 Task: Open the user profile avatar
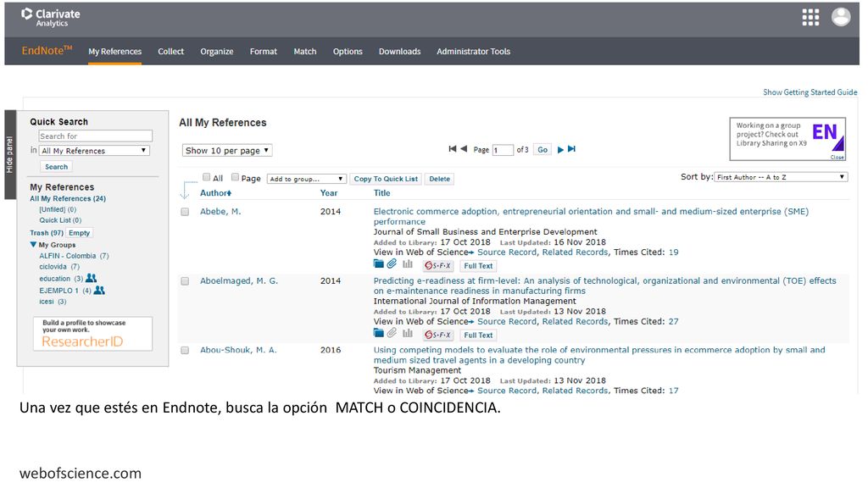point(841,17)
